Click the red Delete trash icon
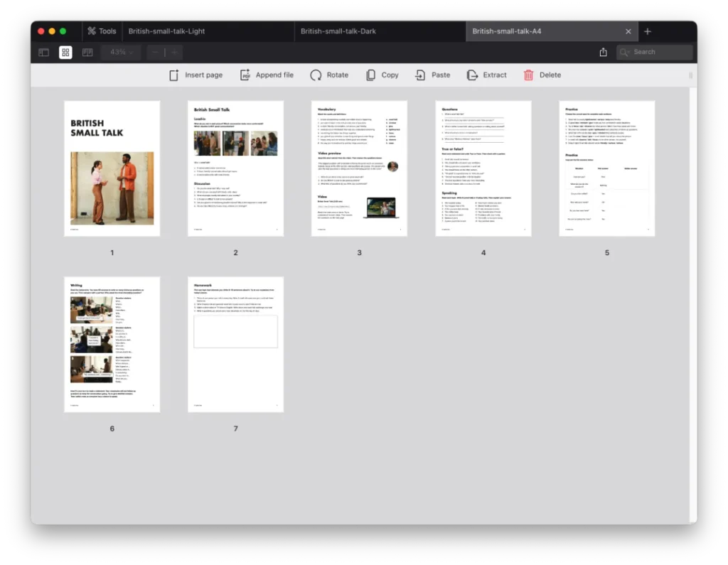 click(x=528, y=75)
